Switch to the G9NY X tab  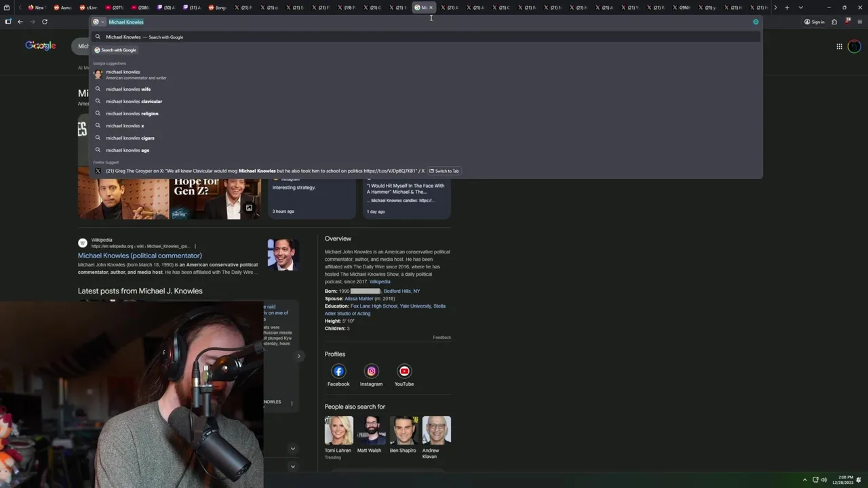click(x=681, y=7)
